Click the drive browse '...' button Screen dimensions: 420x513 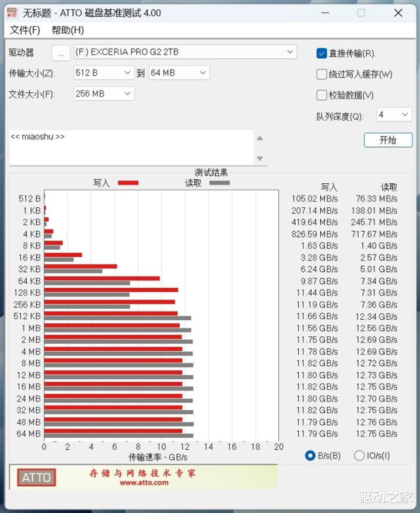(x=61, y=53)
